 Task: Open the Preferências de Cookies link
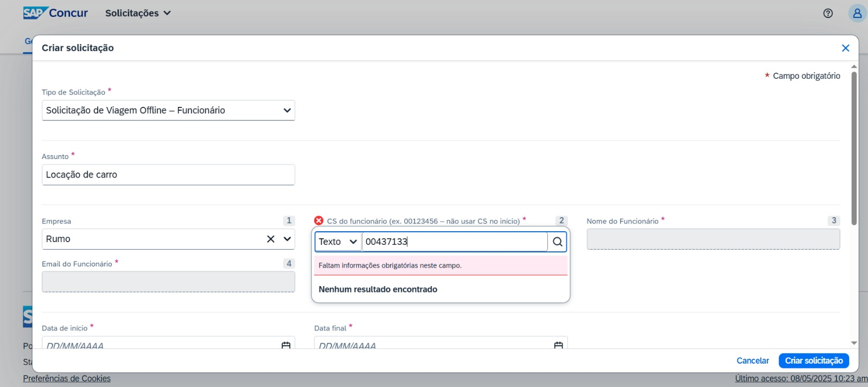coord(67,378)
